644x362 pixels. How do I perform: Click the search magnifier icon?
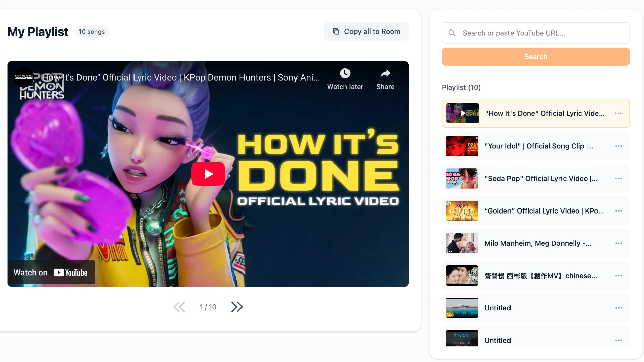(452, 33)
